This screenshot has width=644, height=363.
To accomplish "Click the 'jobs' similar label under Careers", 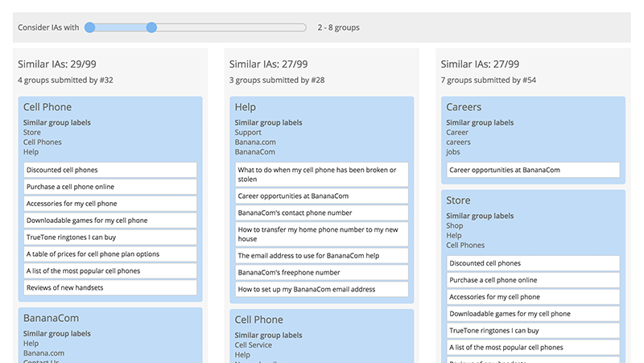I will click(x=455, y=151).
